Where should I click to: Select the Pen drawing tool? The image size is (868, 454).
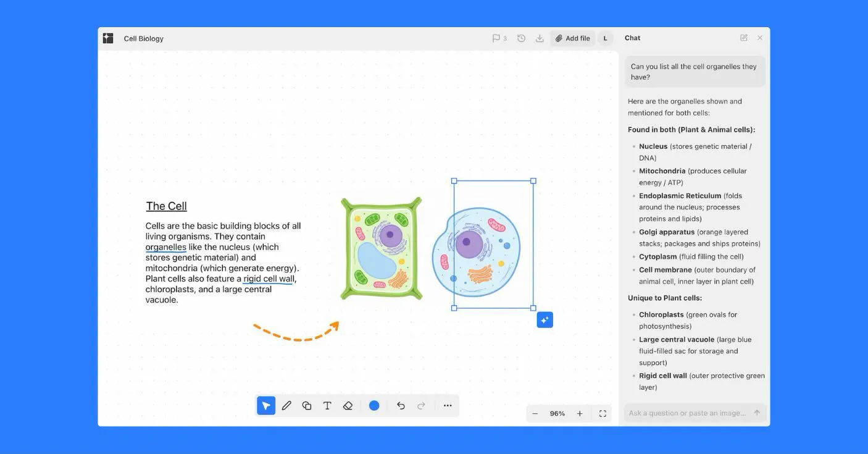(x=286, y=406)
